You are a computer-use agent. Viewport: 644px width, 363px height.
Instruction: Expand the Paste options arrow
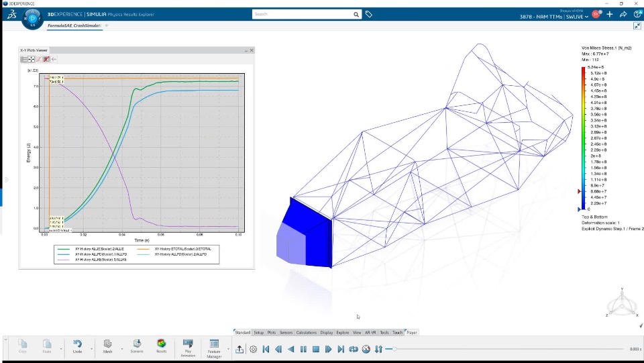(61, 349)
